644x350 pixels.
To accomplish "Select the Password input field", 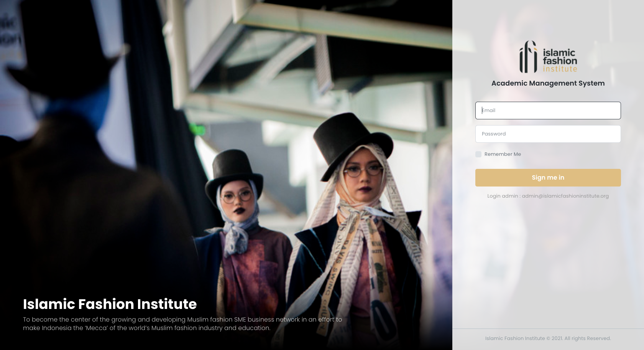I will coord(548,134).
